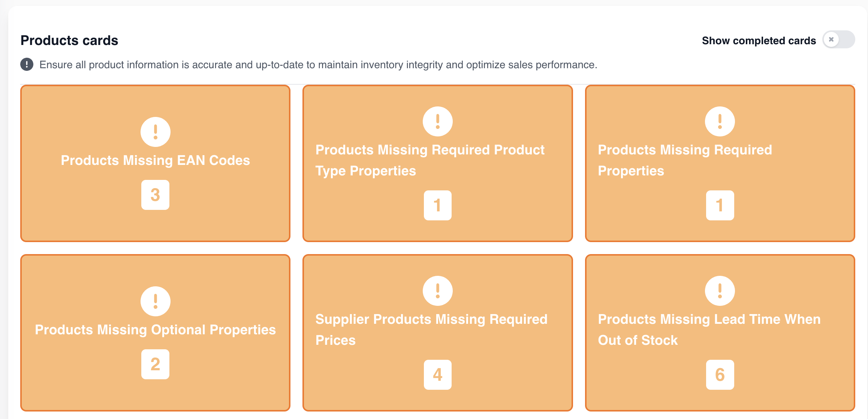
Task: Click warning icon on Required Product Type Properties card
Action: [x=438, y=121]
